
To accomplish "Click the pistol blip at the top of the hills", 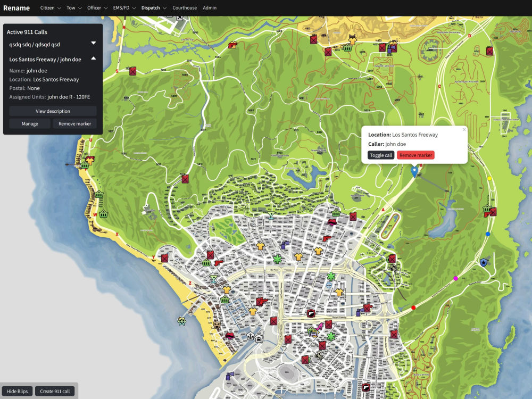I will [232, 45].
